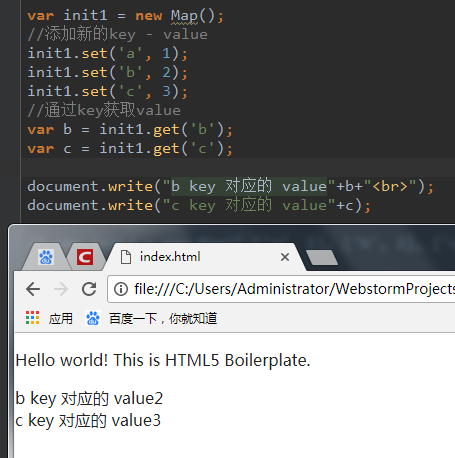This screenshot has width=455, height=458.
Task: View site information icon in address bar
Action: tap(121, 289)
